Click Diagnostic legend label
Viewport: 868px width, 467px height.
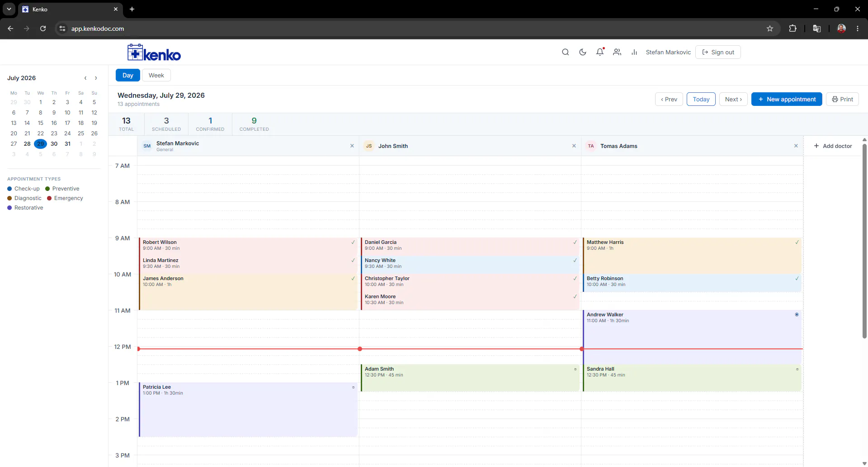(x=28, y=198)
